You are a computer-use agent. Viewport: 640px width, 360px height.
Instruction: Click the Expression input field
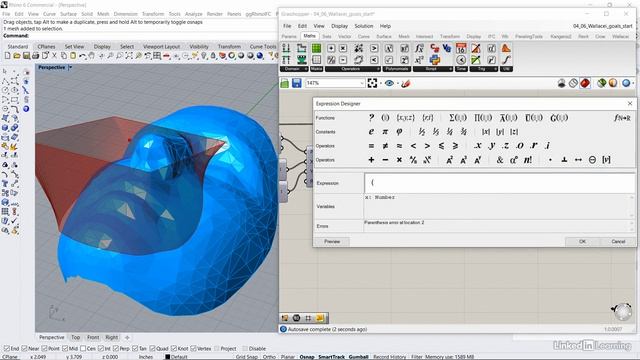(500, 183)
